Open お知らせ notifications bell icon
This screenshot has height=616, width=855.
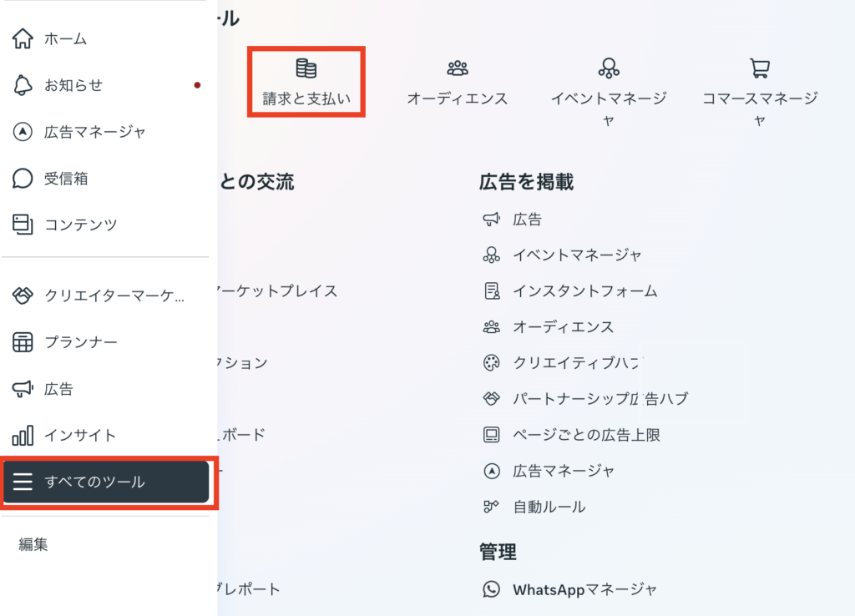pyautogui.click(x=23, y=85)
